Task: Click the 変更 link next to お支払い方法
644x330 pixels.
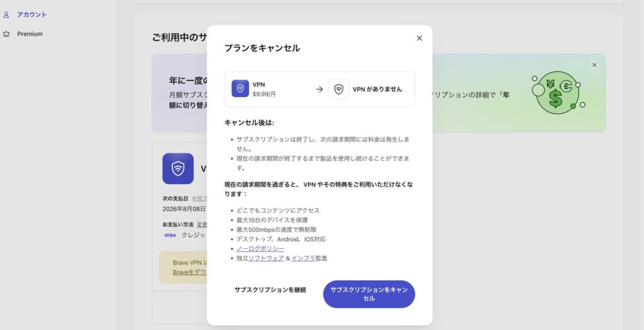Action: click(202, 224)
